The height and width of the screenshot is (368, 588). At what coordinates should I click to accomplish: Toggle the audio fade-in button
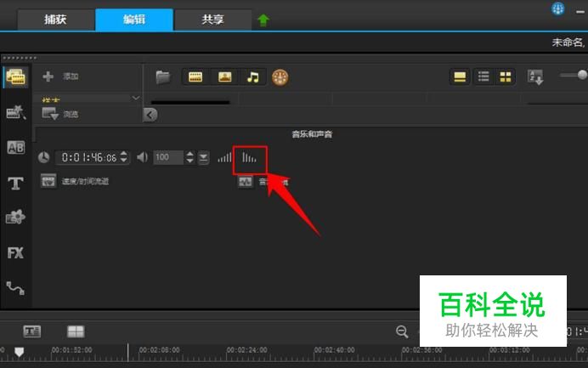coord(224,157)
